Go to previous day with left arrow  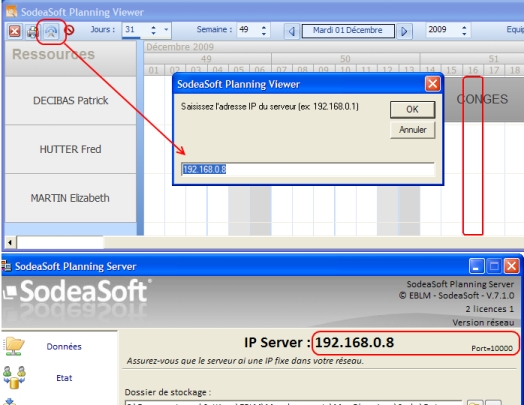point(292,31)
